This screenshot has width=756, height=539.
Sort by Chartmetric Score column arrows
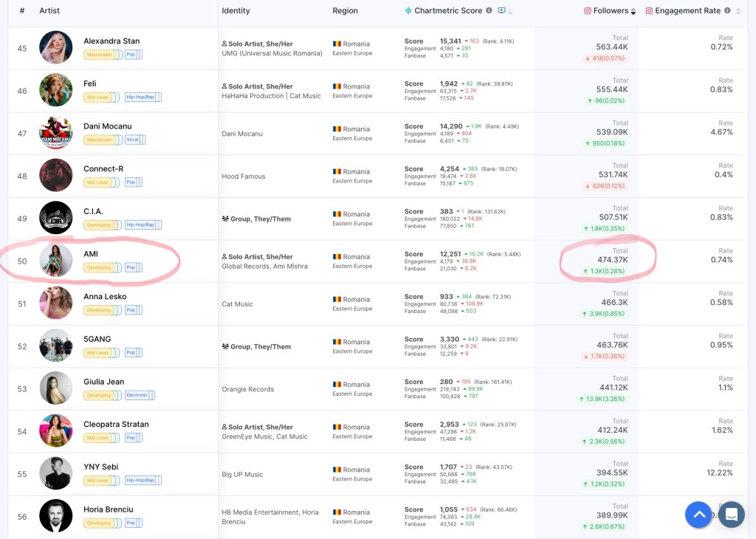click(510, 12)
